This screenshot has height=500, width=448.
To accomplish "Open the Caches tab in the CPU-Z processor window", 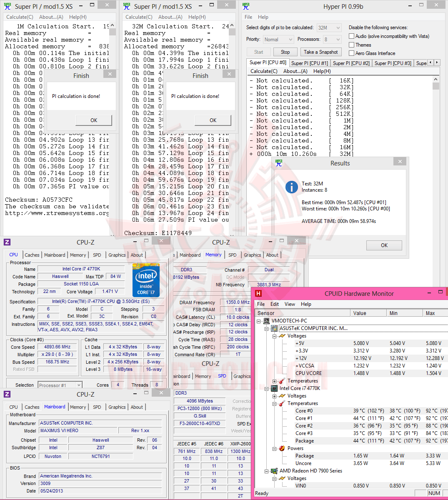I will (32, 255).
